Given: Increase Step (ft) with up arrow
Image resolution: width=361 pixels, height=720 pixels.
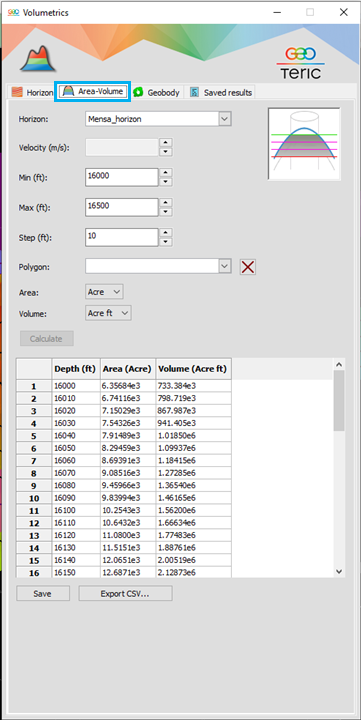Looking at the screenshot, I should coord(166,233).
